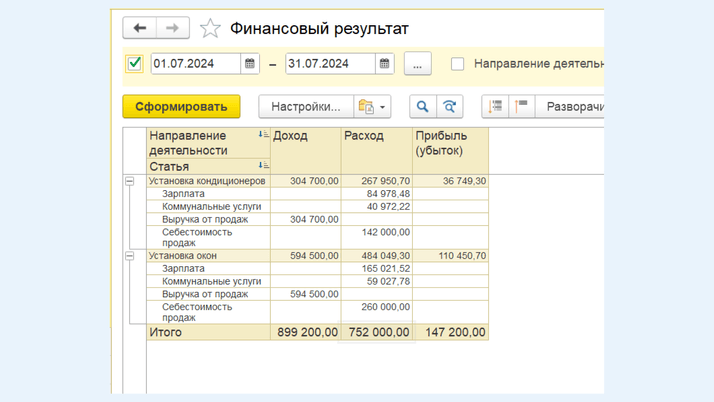Select Установка кондиционеров row label
The image size is (714, 402).
pos(207,181)
